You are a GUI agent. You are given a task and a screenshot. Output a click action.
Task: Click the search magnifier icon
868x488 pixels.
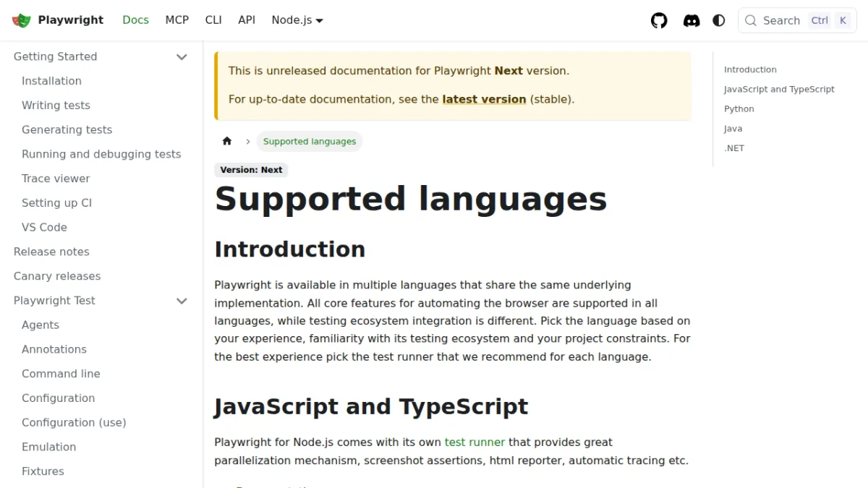(751, 20)
